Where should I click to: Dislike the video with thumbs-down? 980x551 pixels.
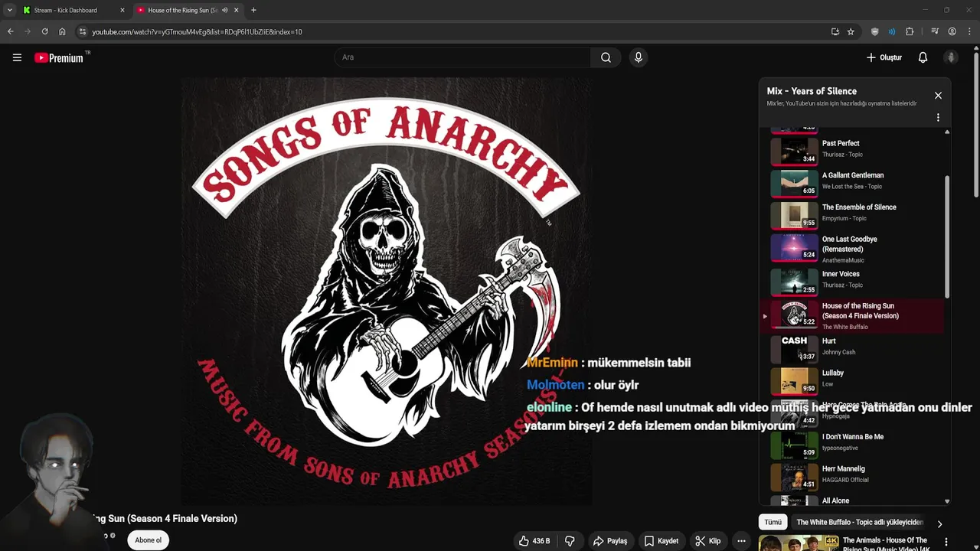[x=570, y=541]
